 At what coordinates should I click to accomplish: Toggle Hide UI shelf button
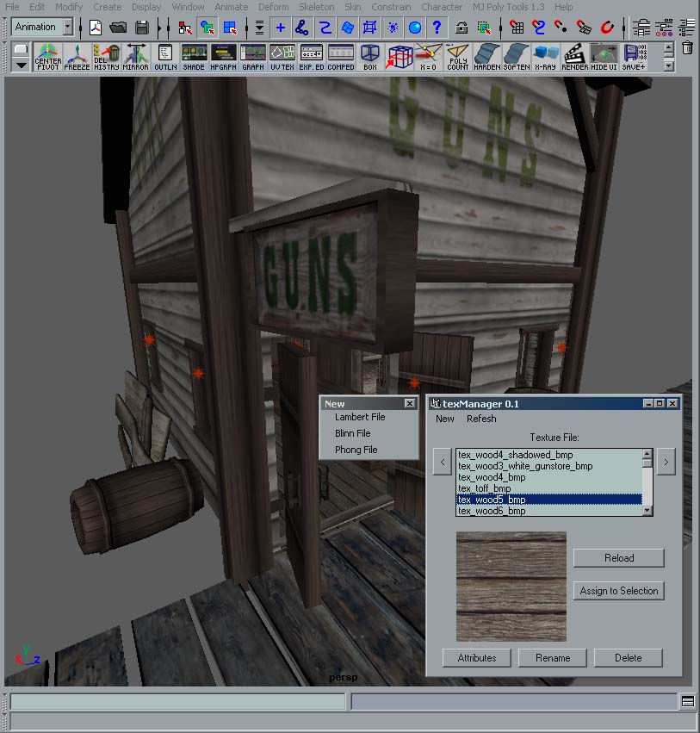(x=604, y=58)
